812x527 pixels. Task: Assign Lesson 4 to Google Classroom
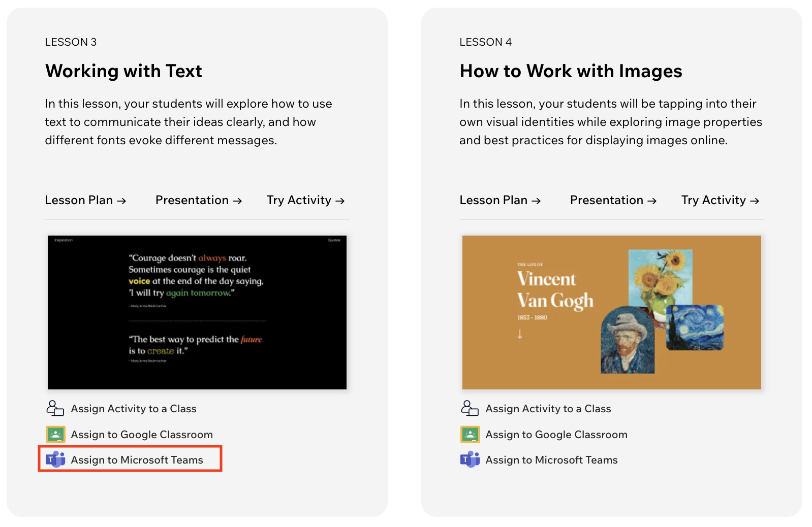coord(556,435)
